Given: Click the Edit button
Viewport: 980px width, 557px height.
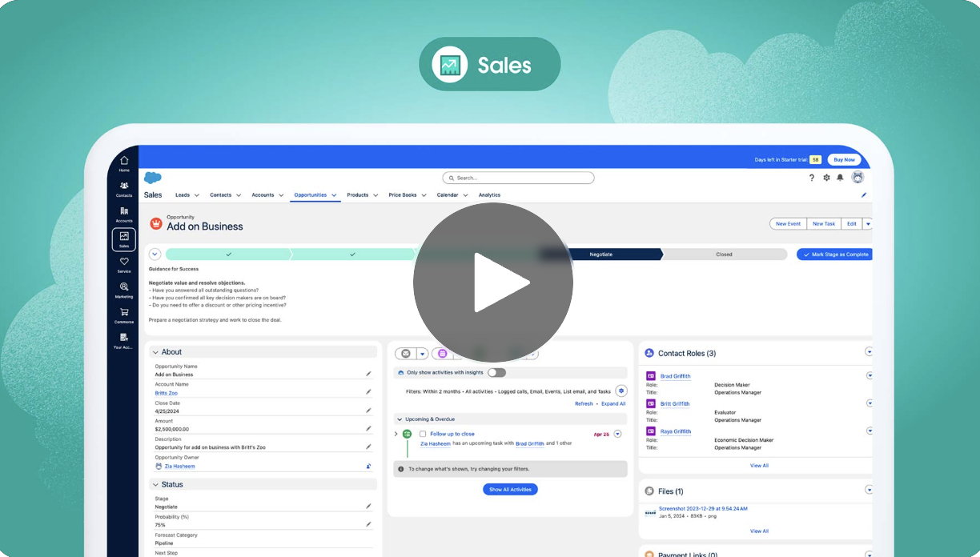Looking at the screenshot, I should 852,224.
